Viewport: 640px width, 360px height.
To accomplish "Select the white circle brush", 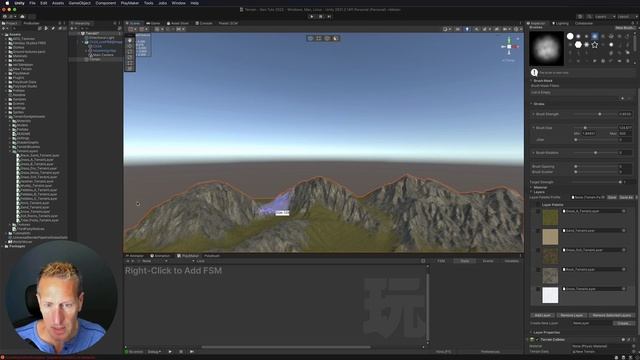I will (570, 36).
